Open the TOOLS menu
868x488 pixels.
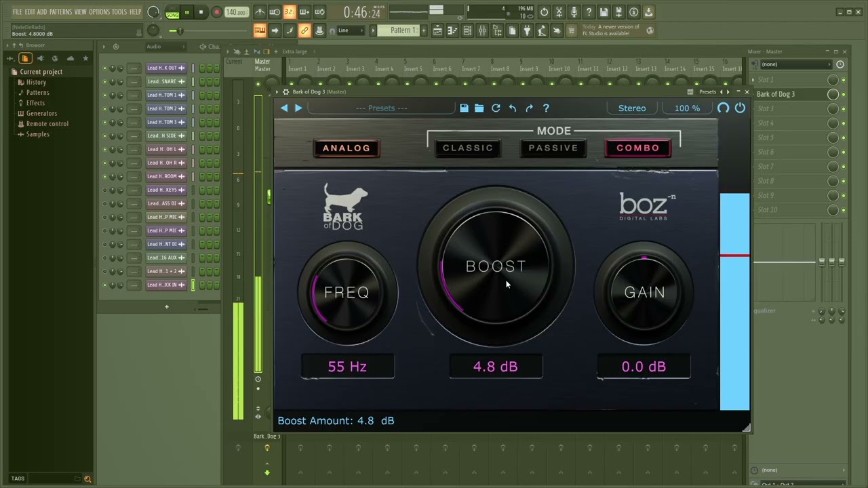click(x=119, y=12)
